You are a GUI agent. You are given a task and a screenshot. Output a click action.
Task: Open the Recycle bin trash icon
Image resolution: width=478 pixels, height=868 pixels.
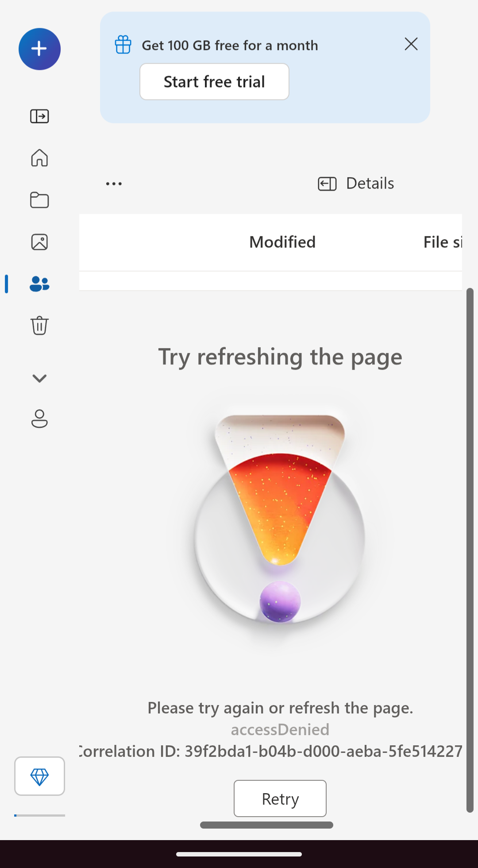pos(39,325)
